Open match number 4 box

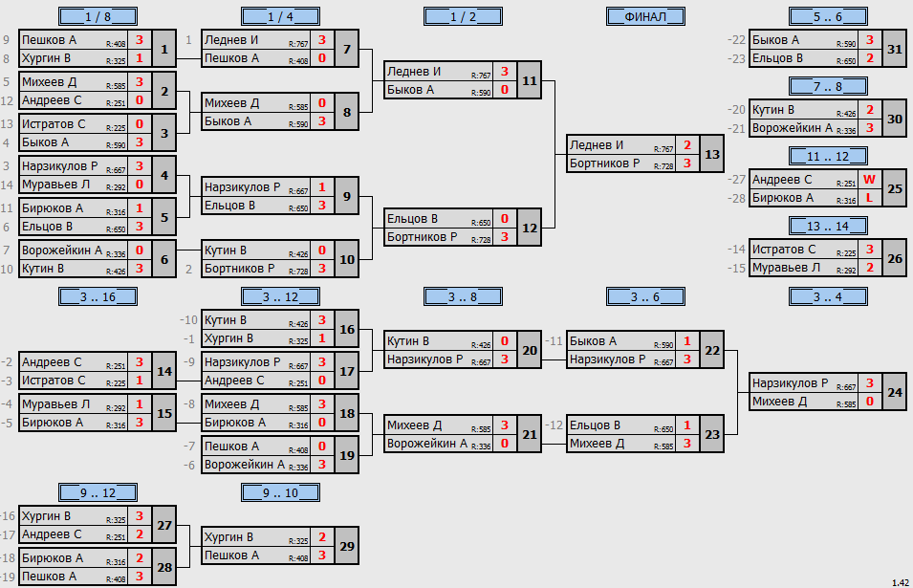164,175
